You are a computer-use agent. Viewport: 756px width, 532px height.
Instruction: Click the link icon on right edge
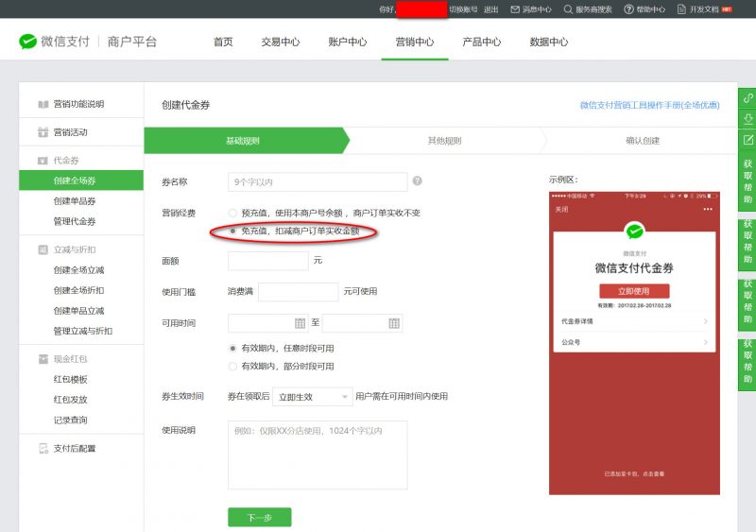pyautogui.click(x=747, y=98)
